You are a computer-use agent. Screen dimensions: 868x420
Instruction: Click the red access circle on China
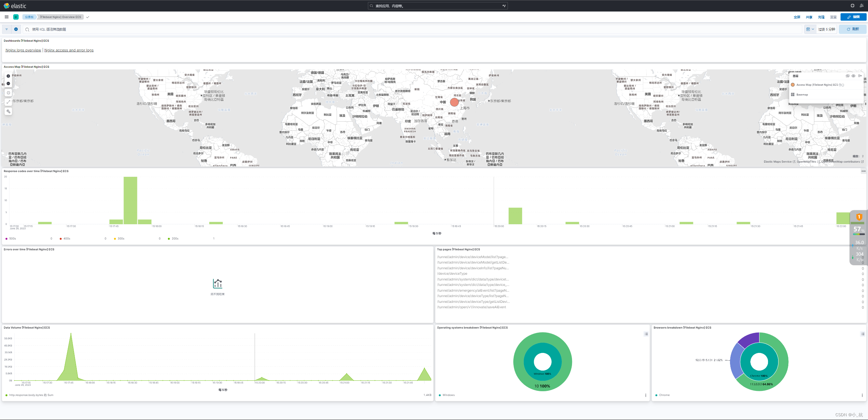pos(454,102)
